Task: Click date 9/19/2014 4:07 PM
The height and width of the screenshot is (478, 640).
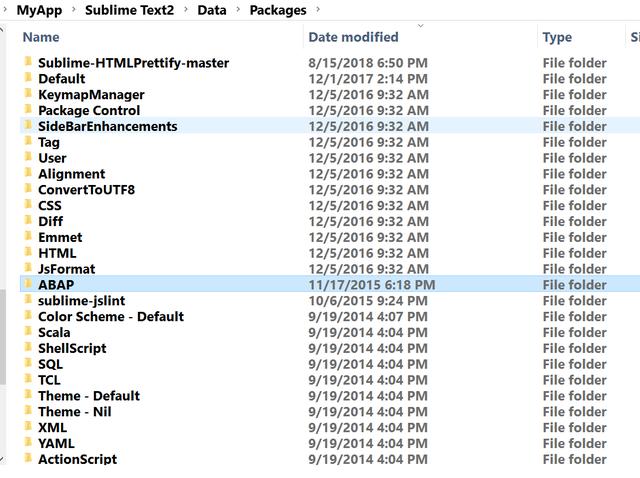Action: coord(368,317)
